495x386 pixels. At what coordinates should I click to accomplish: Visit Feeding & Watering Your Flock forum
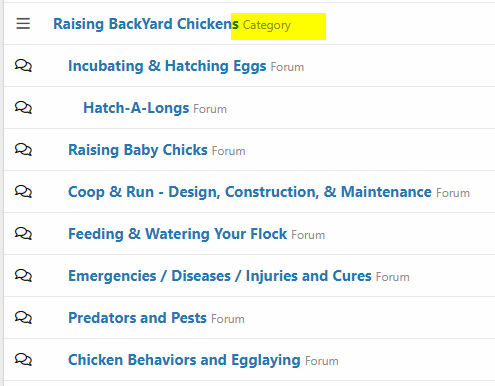coord(178,234)
